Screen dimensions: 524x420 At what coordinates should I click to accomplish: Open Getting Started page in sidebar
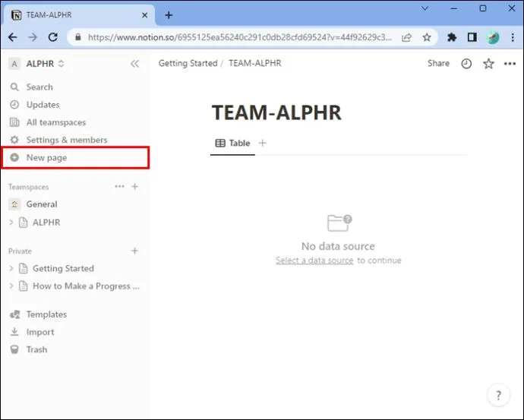click(x=63, y=268)
